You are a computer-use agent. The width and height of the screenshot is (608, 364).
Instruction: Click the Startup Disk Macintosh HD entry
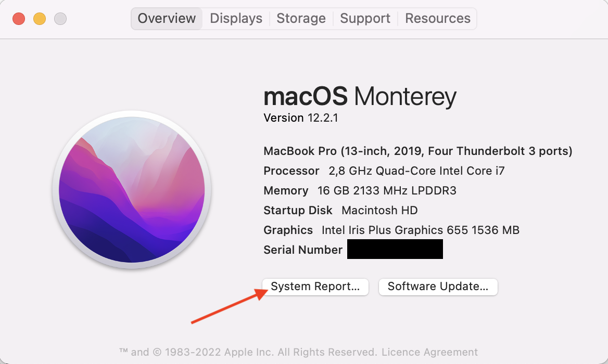click(340, 210)
